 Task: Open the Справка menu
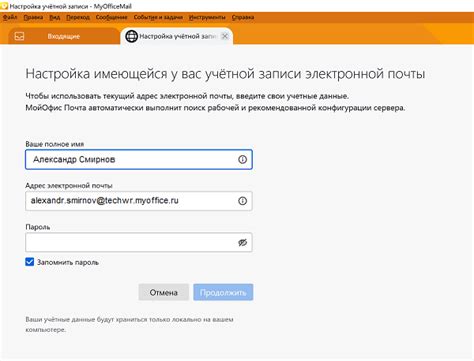click(243, 17)
